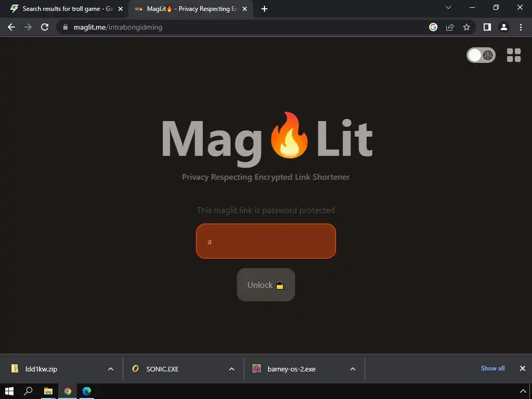
Task: Click the Google icon in address bar
Action: pyautogui.click(x=433, y=27)
